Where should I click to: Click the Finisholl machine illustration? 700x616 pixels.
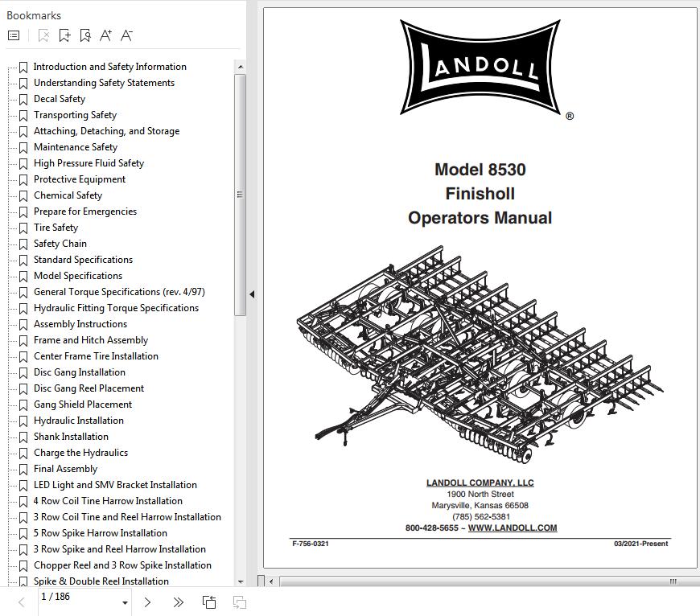click(x=480, y=355)
